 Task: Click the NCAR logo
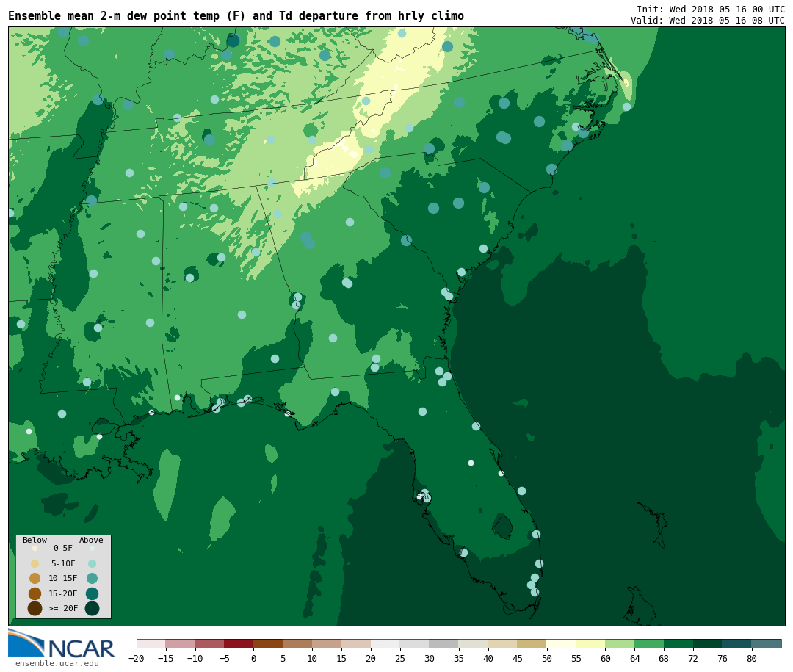point(62,644)
